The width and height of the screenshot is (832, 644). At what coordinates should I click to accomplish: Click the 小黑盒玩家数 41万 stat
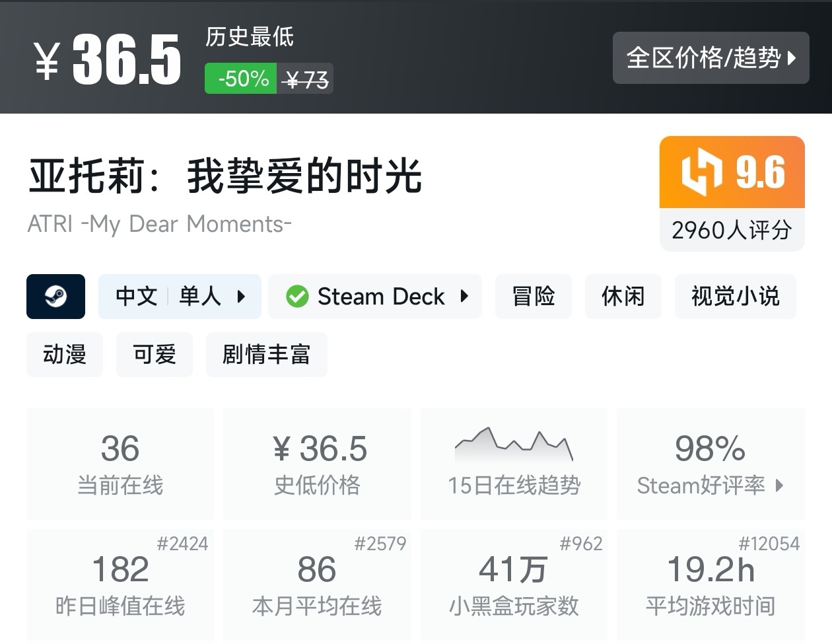(x=514, y=585)
